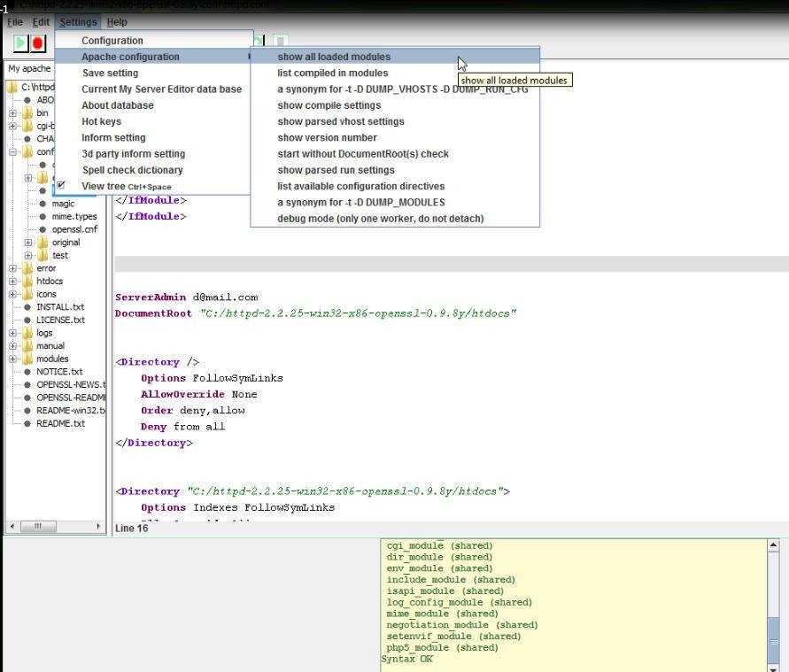Expand the bin folder node
Screen dimensions: 789x672
(13, 113)
